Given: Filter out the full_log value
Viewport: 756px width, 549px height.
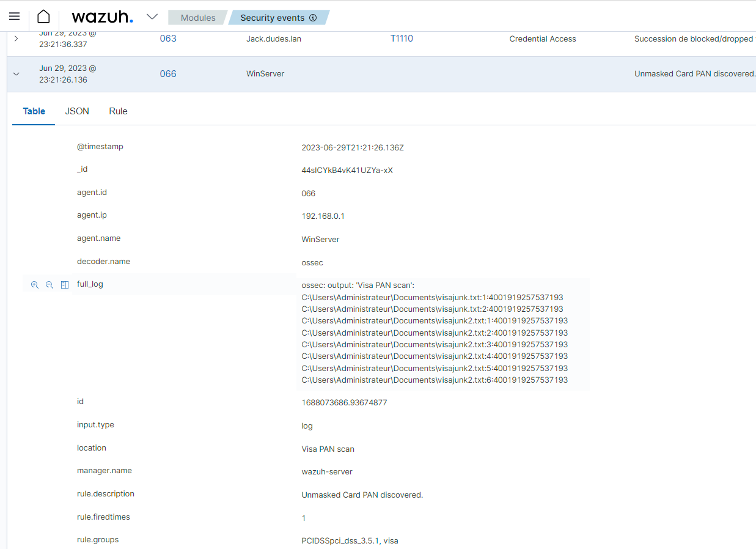Looking at the screenshot, I should (x=50, y=285).
